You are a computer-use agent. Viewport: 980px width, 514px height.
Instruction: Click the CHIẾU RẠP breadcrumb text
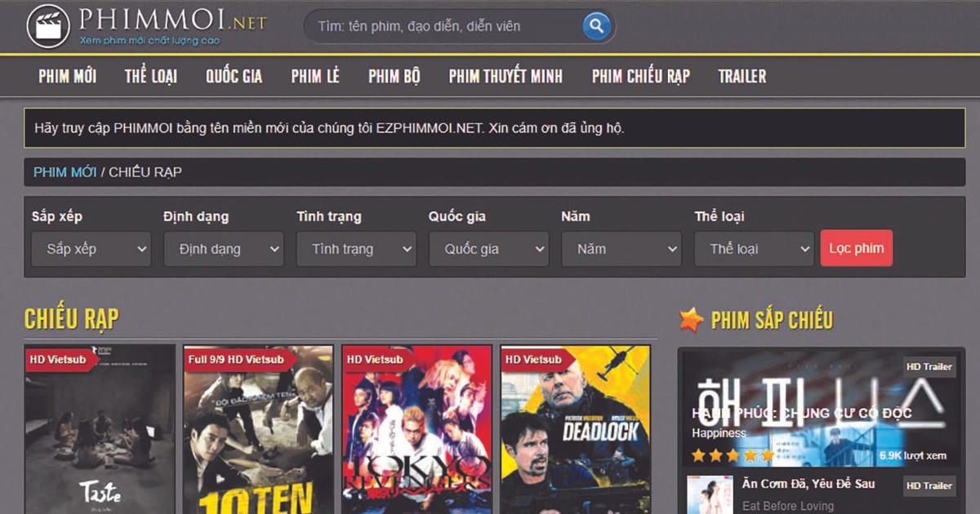(145, 172)
